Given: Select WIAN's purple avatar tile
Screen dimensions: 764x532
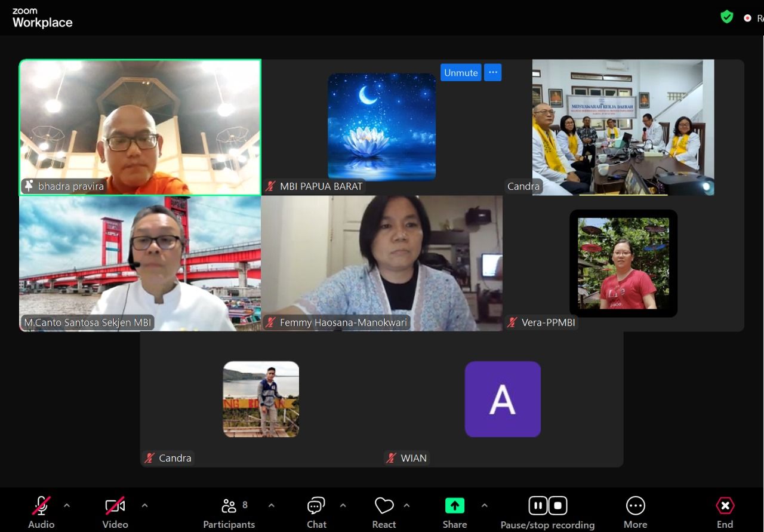Looking at the screenshot, I should [503, 399].
